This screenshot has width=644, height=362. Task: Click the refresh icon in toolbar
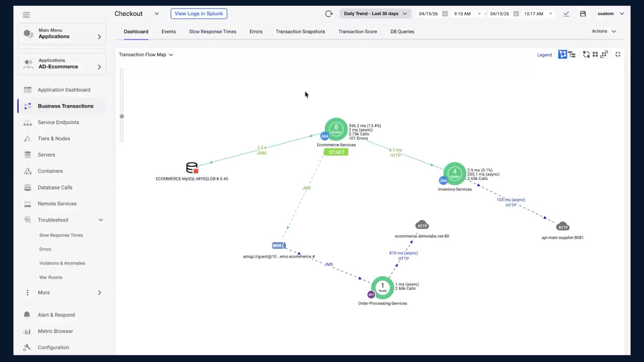329,14
